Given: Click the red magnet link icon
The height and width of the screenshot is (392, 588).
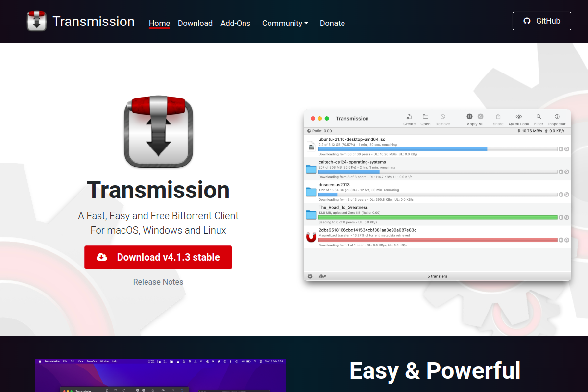Looking at the screenshot, I should 311,237.
